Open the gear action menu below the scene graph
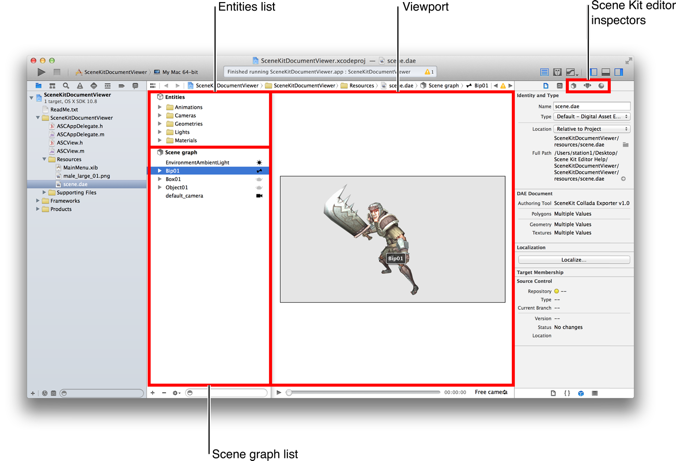This screenshot has height=461, width=676. [176, 393]
